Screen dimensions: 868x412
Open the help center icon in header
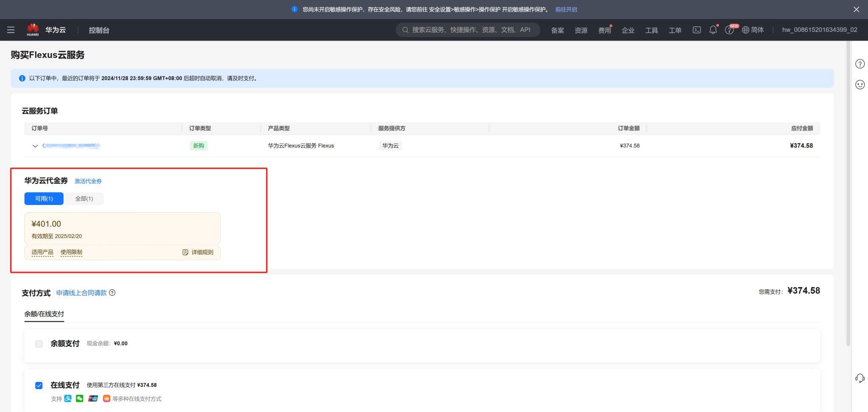click(x=729, y=30)
